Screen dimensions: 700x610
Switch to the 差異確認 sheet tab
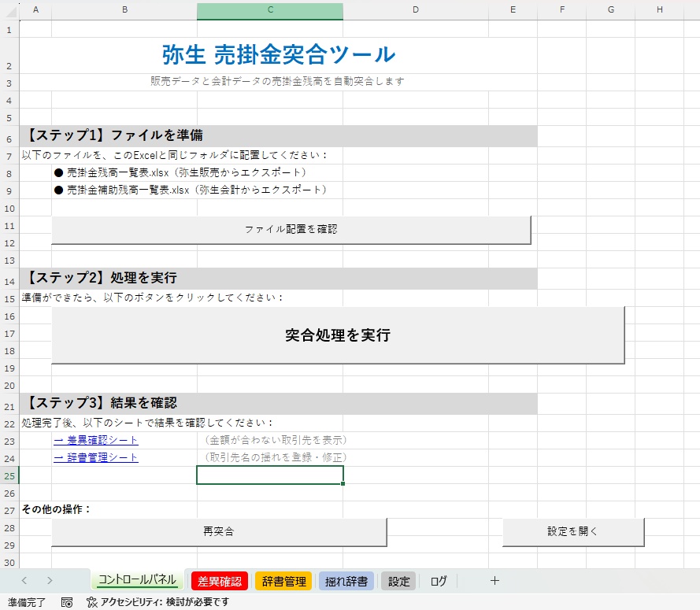[220, 581]
